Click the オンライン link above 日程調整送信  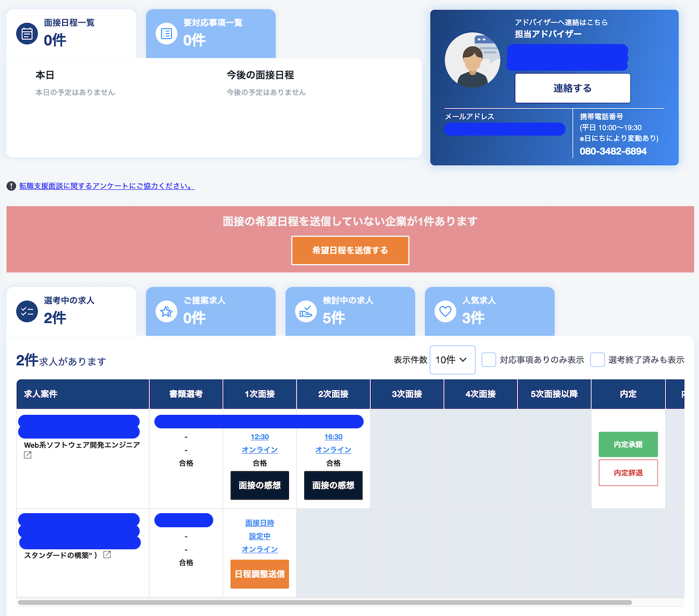[x=260, y=549]
